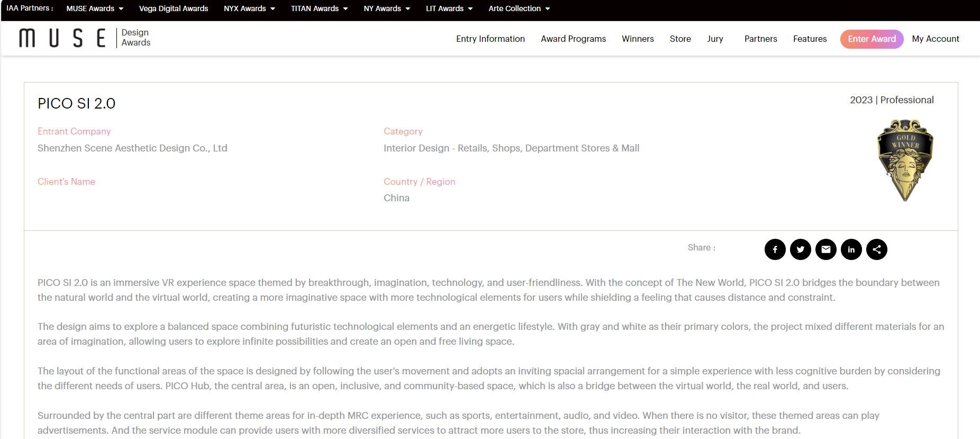Open the Award Programs menu
The height and width of the screenshot is (439, 980).
tap(573, 39)
